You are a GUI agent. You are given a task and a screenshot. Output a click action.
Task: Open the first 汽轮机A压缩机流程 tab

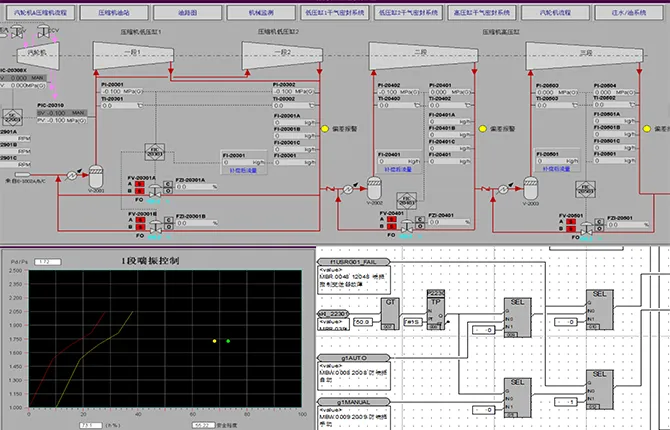tap(41, 13)
